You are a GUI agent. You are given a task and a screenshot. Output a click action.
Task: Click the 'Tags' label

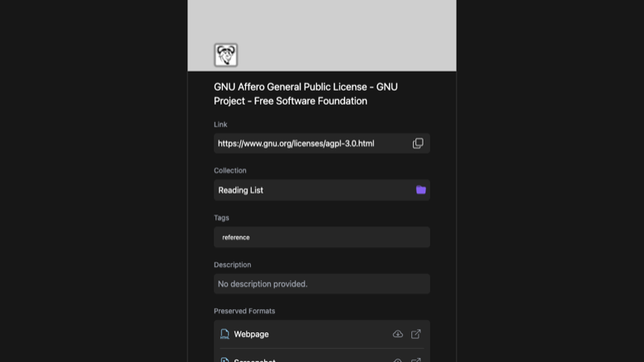tap(221, 218)
